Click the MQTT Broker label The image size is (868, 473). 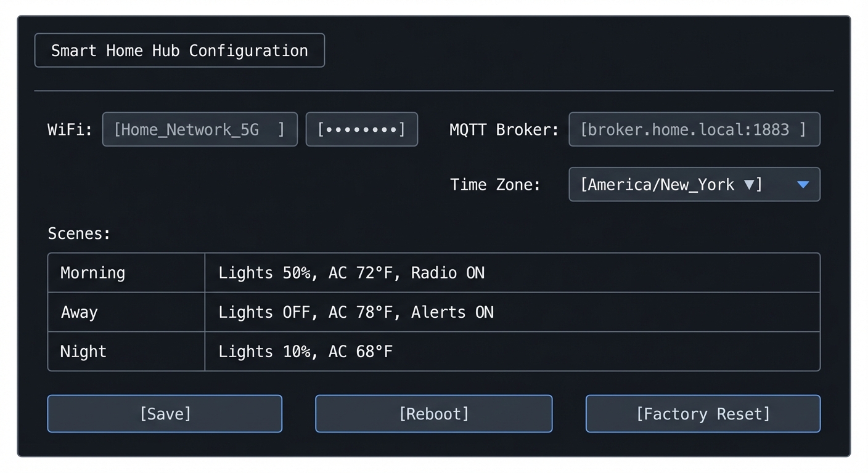[x=504, y=129]
